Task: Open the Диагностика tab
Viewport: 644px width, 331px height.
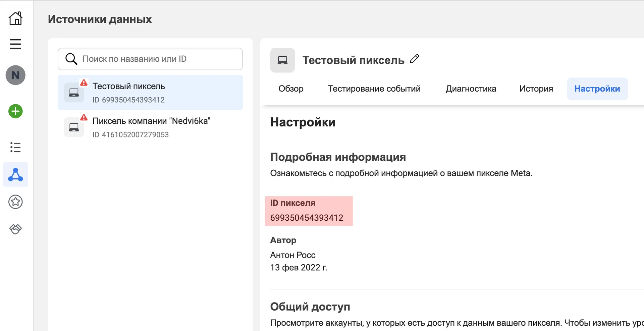Action: [x=471, y=89]
